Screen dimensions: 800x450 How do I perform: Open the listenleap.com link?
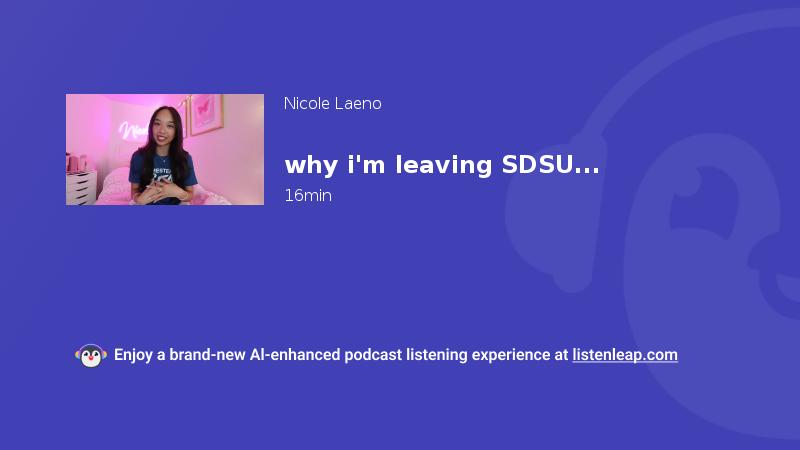click(x=625, y=355)
